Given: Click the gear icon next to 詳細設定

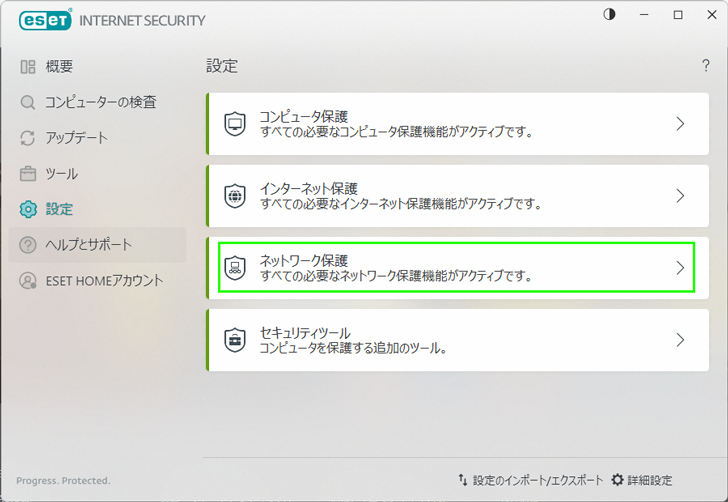Looking at the screenshot, I should (617, 480).
